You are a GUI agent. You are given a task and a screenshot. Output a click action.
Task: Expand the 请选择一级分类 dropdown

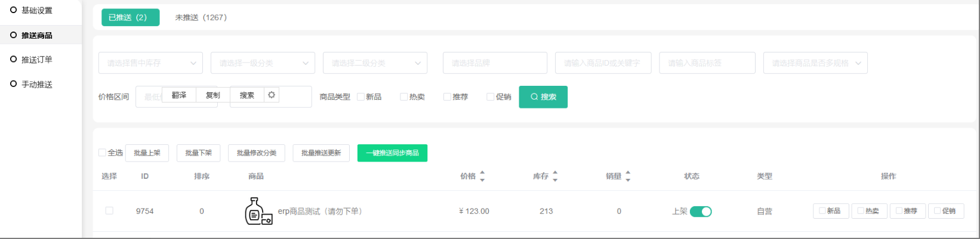point(263,63)
